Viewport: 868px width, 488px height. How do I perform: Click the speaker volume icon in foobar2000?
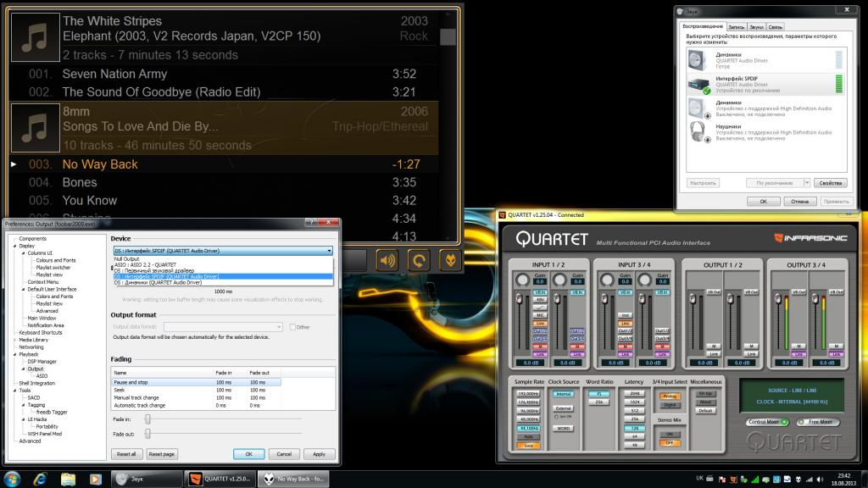point(387,260)
